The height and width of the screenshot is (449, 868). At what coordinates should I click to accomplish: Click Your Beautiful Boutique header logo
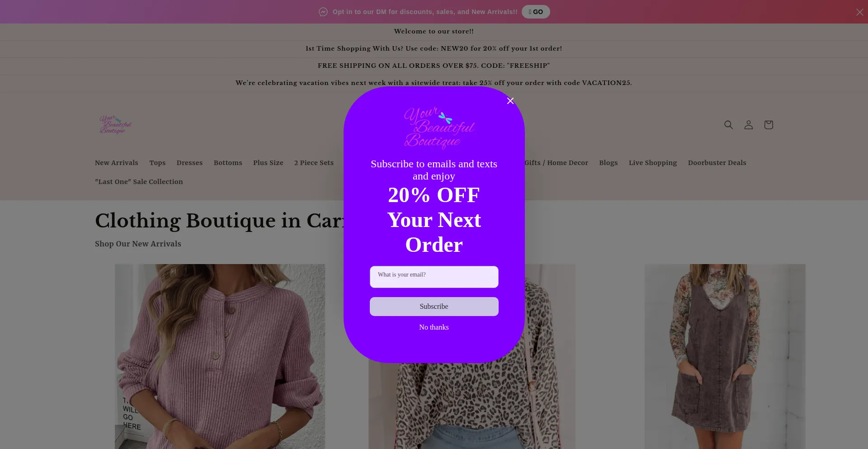click(x=115, y=125)
